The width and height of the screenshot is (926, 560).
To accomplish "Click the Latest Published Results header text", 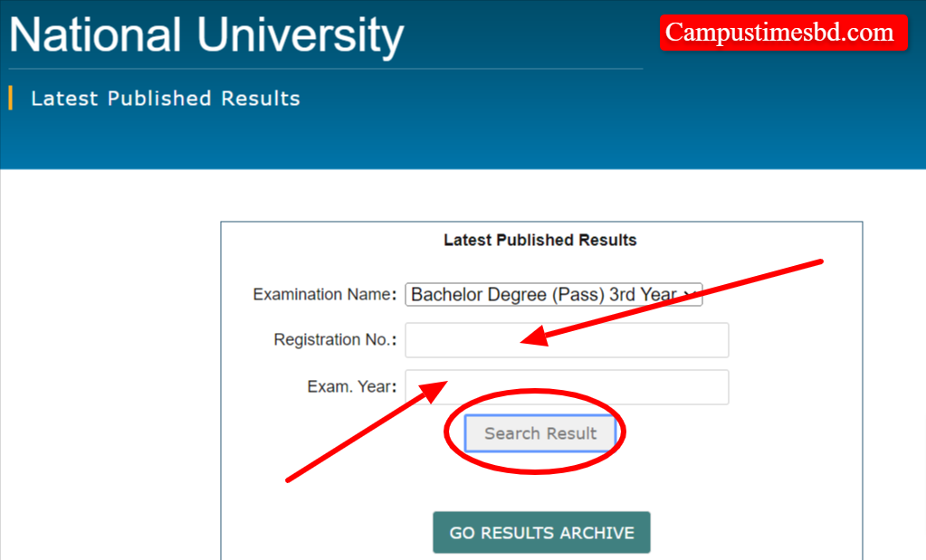I will tap(165, 98).
